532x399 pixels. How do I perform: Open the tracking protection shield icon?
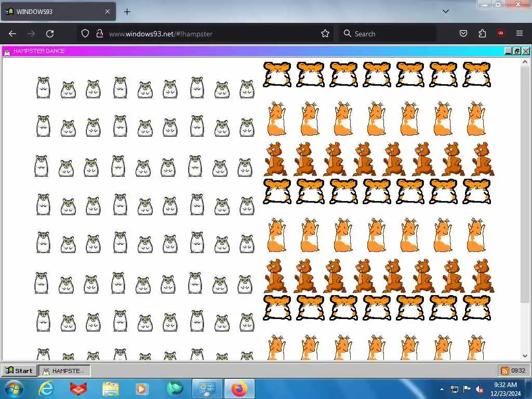pos(85,33)
